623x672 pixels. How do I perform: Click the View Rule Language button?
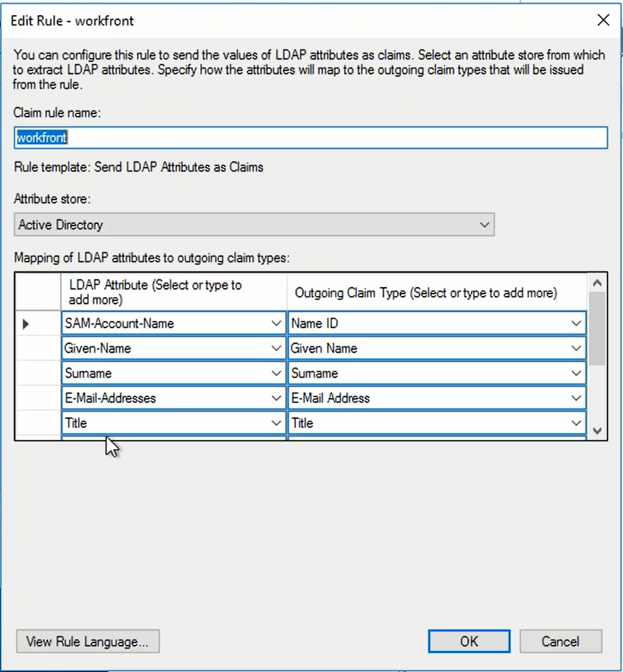(88, 642)
